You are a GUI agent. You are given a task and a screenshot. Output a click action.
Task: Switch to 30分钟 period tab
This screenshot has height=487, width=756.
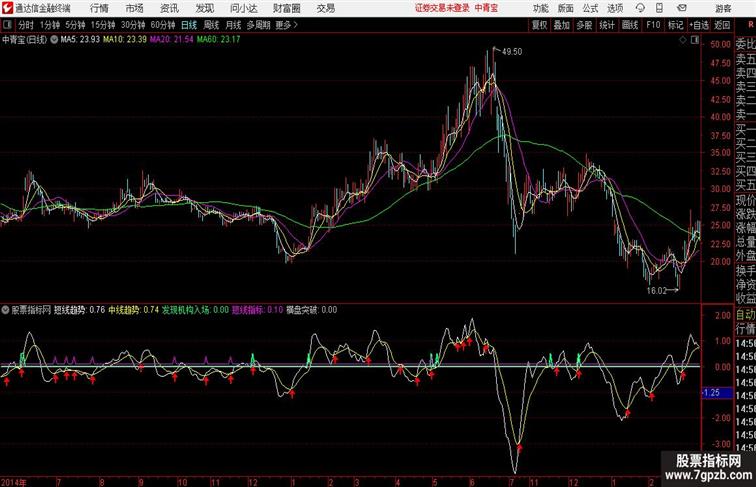point(133,25)
